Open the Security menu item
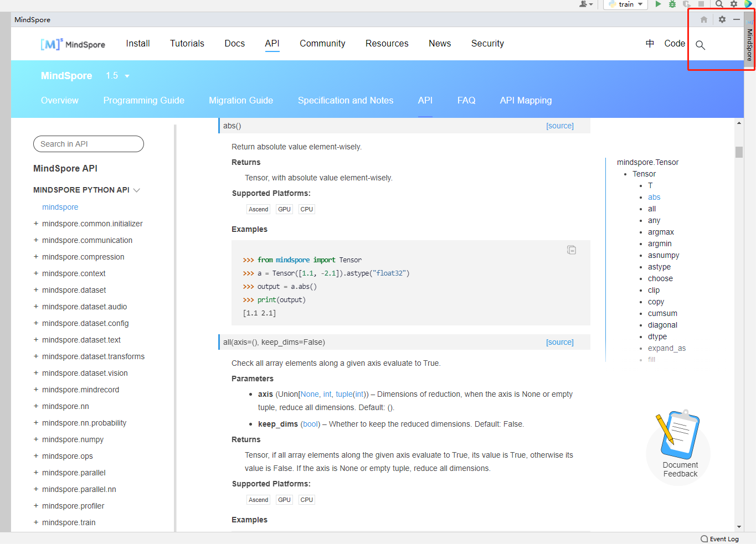756x544 pixels. pyautogui.click(x=487, y=43)
